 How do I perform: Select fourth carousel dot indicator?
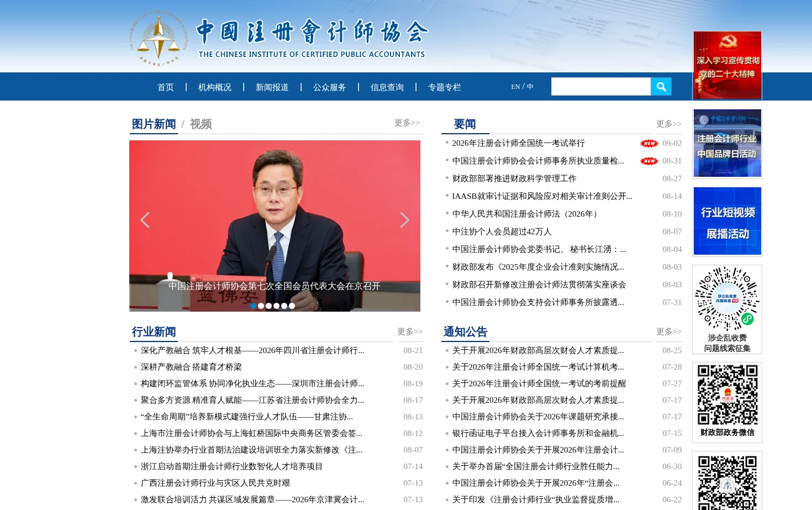276,306
